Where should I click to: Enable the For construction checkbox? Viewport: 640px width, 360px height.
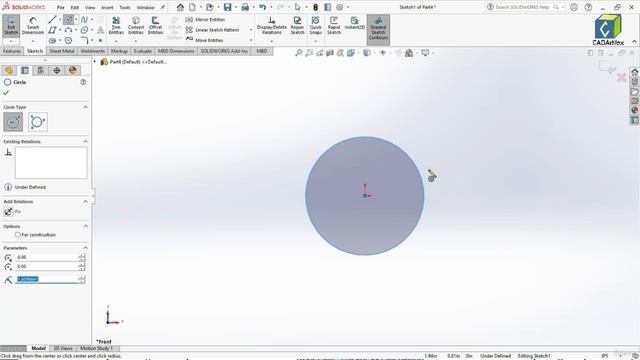pos(18,235)
